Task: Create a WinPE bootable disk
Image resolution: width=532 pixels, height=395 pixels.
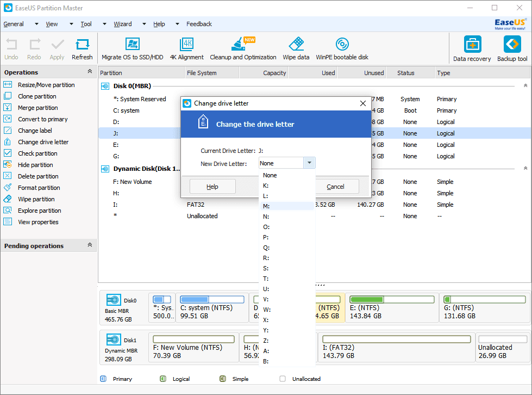Action: point(342,49)
